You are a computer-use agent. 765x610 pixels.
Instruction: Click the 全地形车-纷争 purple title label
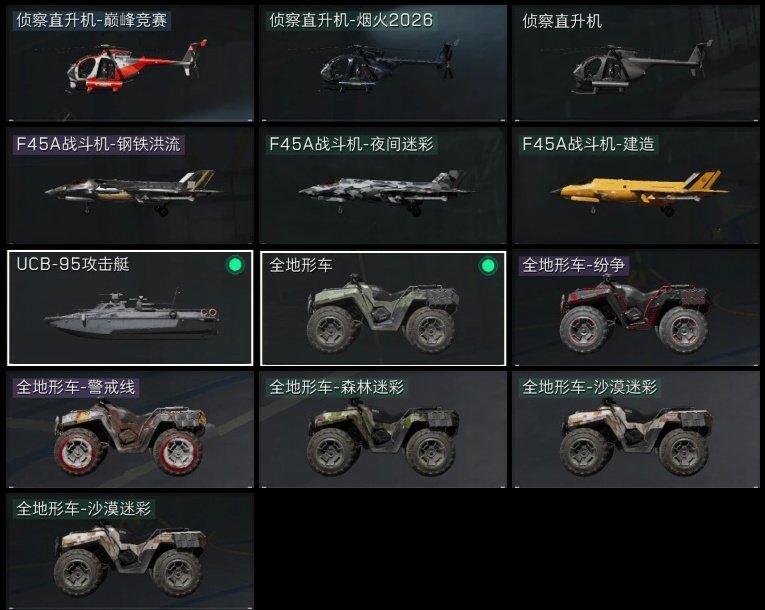pos(574,265)
